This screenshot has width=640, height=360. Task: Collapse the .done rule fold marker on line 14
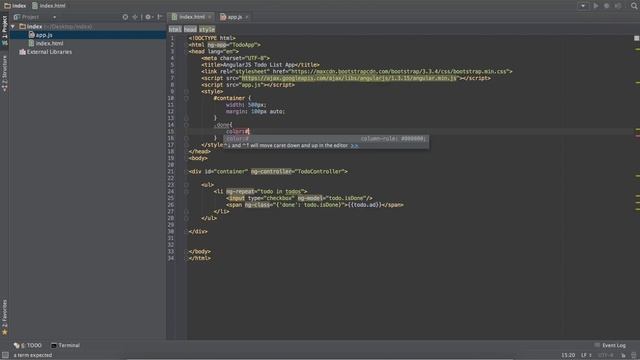click(x=186, y=125)
